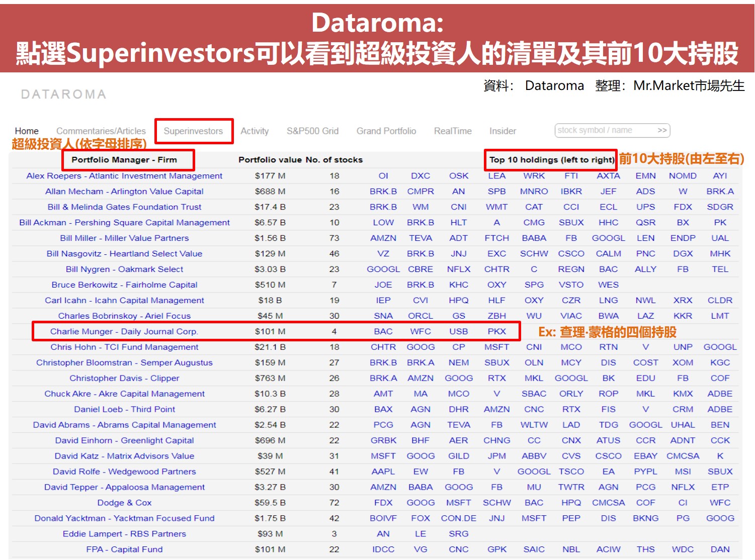The width and height of the screenshot is (755, 560).
Task: Click PCG ticker in David Abrams row
Action: click(383, 425)
